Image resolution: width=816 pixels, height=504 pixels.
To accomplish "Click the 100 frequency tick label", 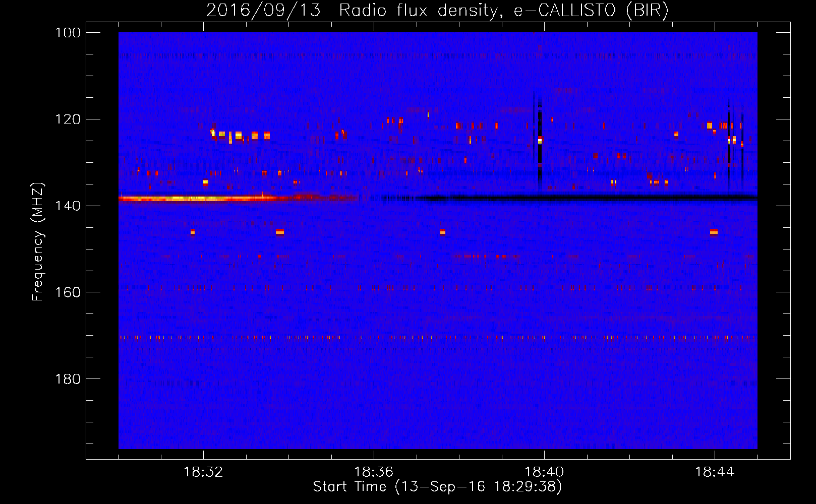I will point(68,33).
